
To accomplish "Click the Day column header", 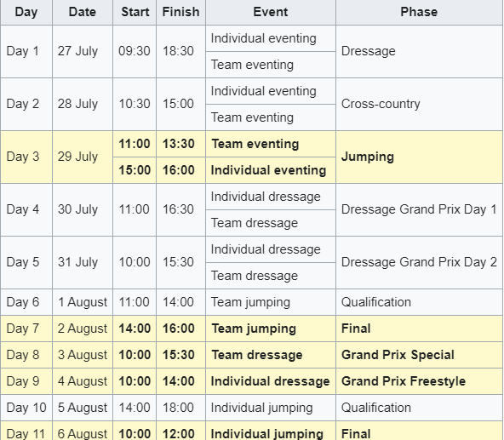I will coord(26,12).
